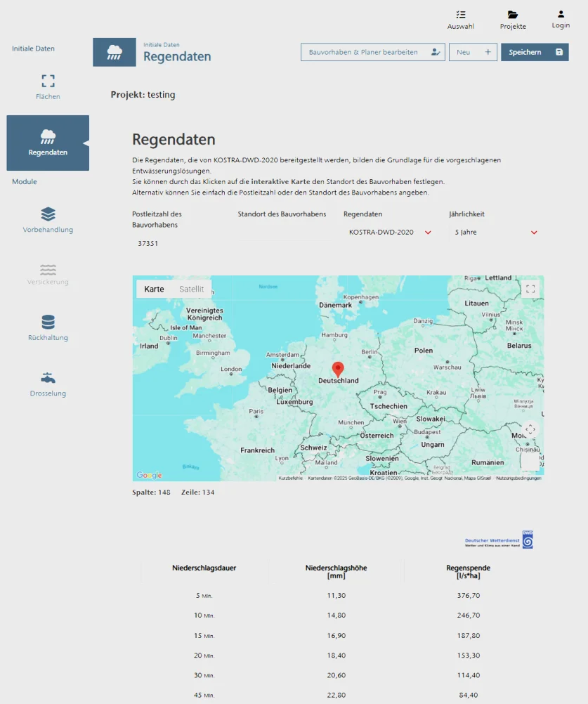Click the red arrow beside 5 Jahre
This screenshot has height=704, width=588.
point(534,233)
